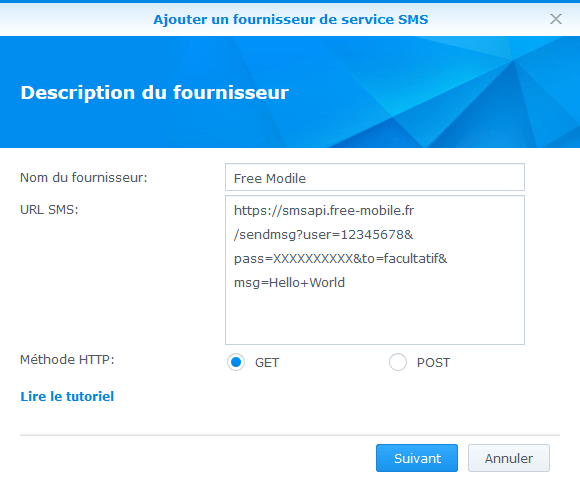The height and width of the screenshot is (480, 580).
Task: Focus the Nom du fournisseur input field
Action: [375, 178]
